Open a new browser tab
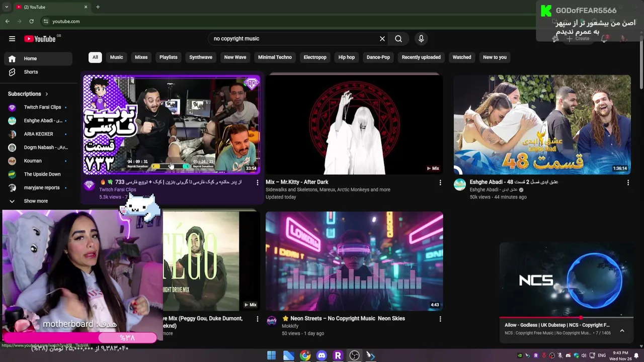Image resolution: width=644 pixels, height=362 pixels. pyautogui.click(x=98, y=7)
